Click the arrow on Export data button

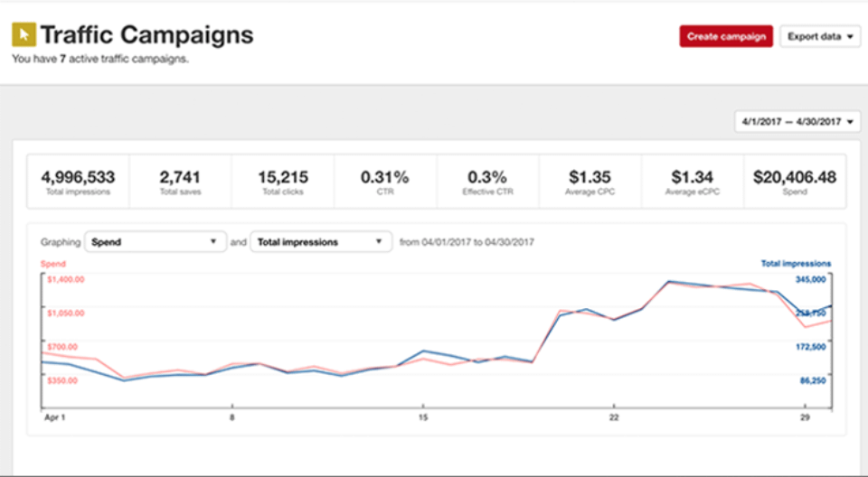[850, 37]
